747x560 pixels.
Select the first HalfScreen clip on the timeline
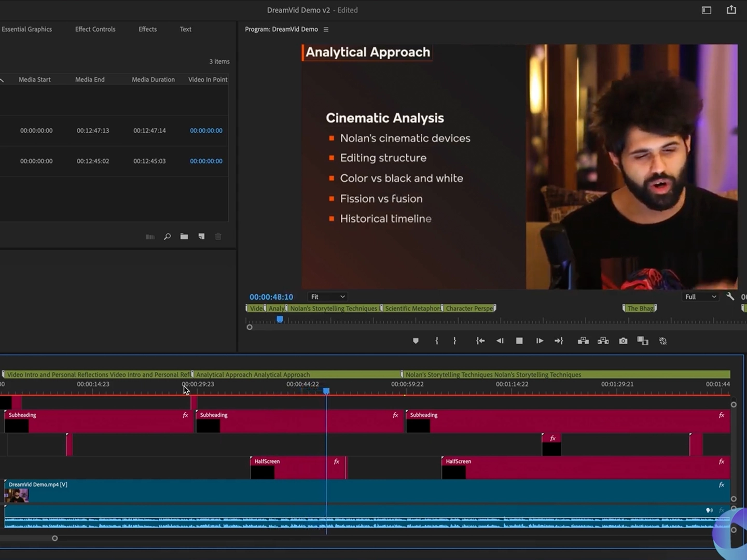coord(298,468)
